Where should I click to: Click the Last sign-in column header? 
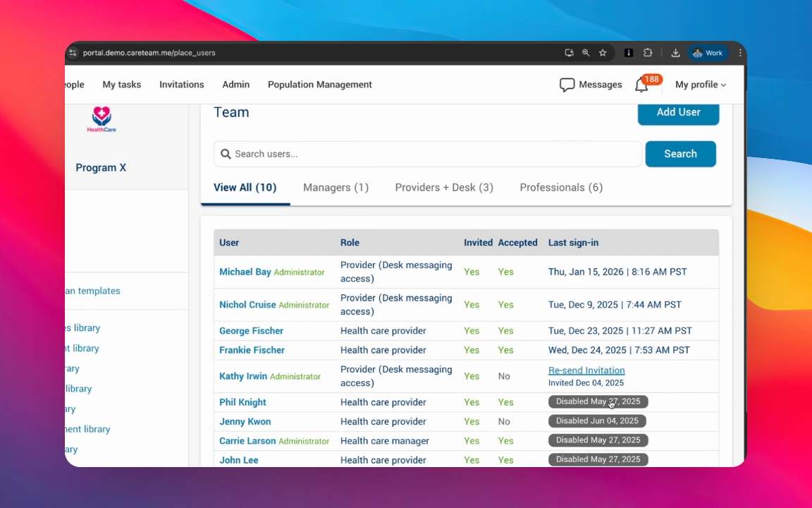[x=573, y=243]
